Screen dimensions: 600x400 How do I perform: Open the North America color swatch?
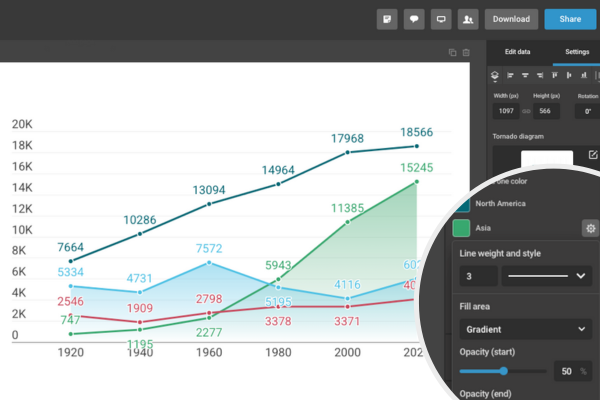click(x=462, y=204)
